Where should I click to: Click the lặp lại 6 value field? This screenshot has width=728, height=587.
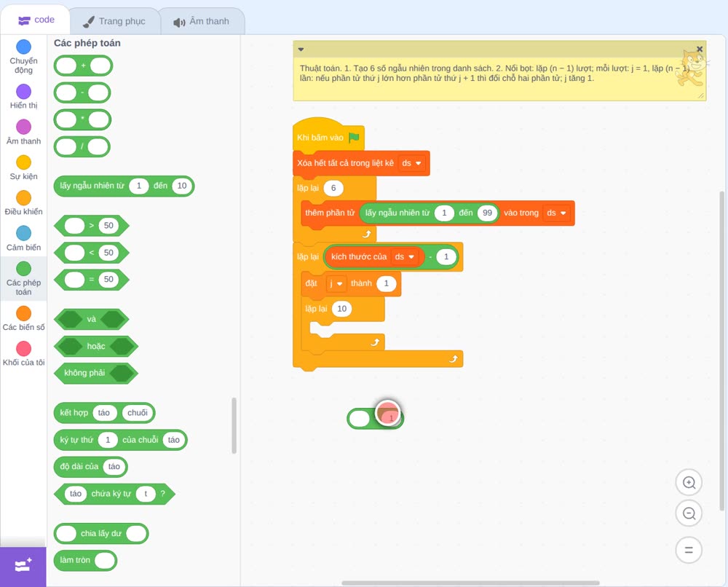click(333, 188)
